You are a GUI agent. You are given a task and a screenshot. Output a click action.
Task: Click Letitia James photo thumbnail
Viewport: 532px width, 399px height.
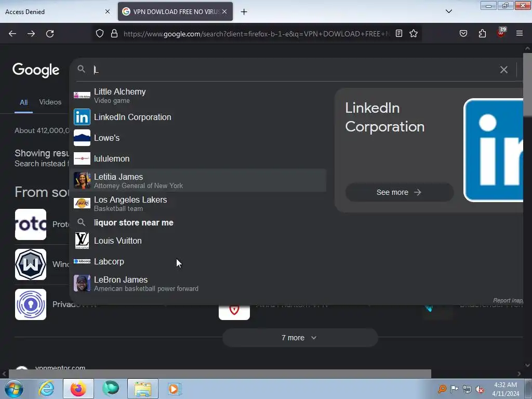coord(82,180)
